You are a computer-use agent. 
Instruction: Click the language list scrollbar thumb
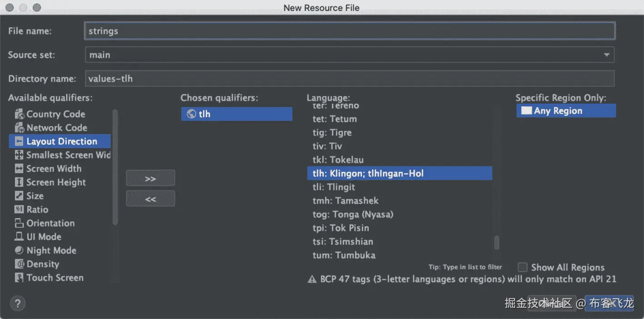click(x=496, y=243)
